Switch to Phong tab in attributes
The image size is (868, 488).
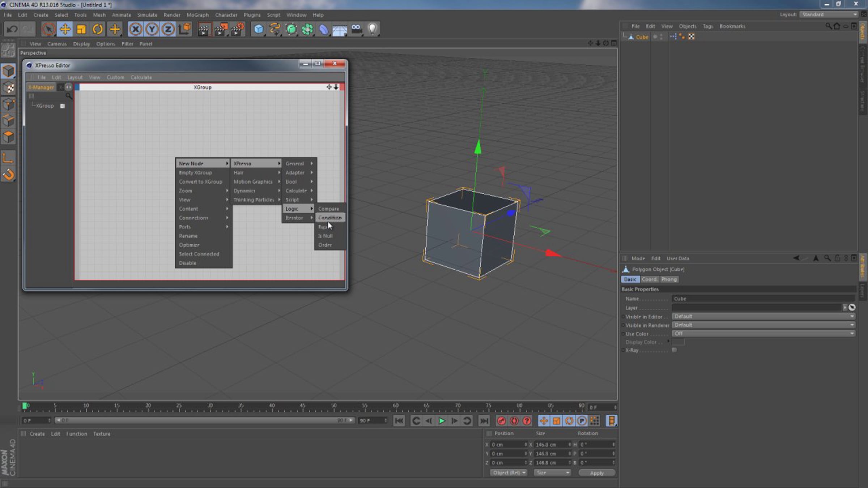coord(669,279)
